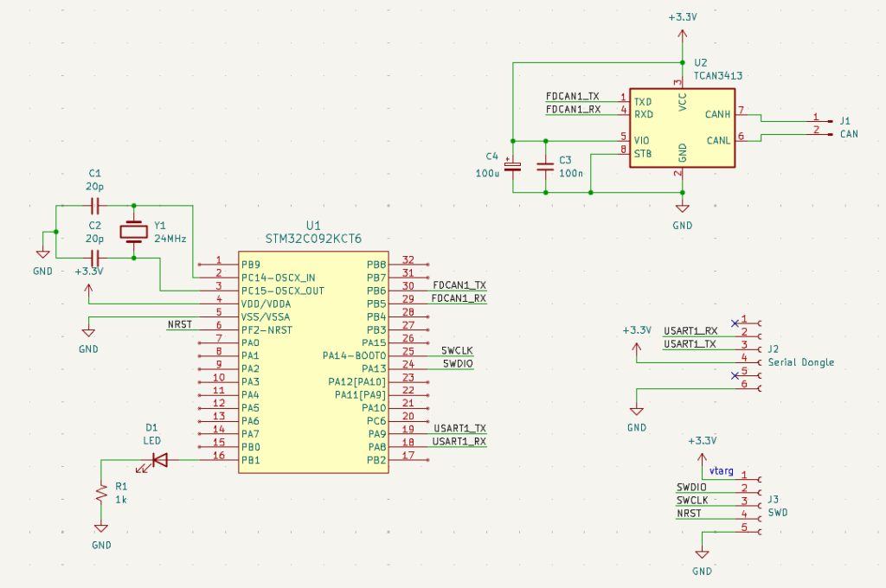886x588 pixels.
Task: Click the STM32C092KCT6 value text
Action: tap(313, 239)
